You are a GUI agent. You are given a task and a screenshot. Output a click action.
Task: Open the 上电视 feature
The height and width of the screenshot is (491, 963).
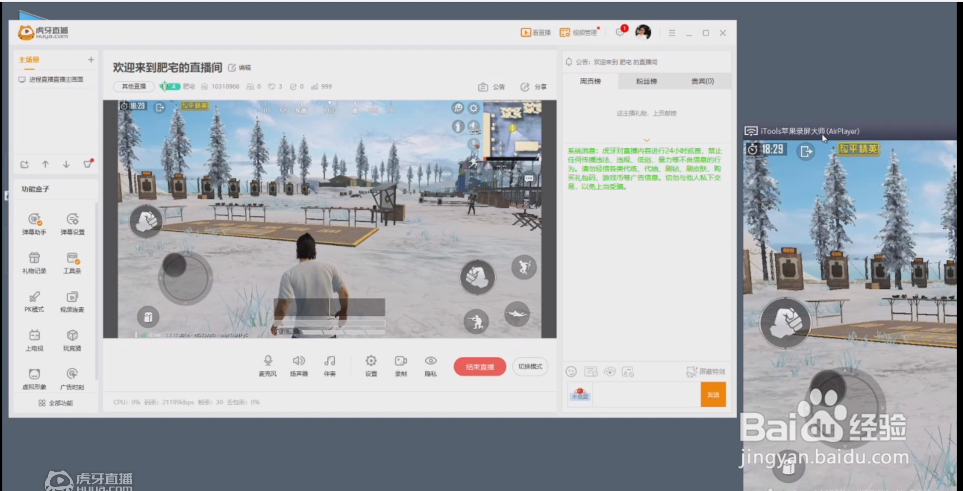click(34, 340)
